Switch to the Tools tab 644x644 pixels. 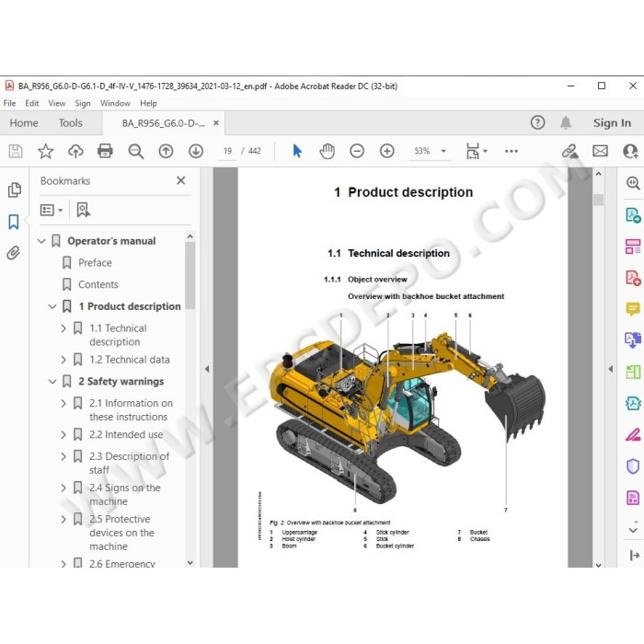point(70,122)
